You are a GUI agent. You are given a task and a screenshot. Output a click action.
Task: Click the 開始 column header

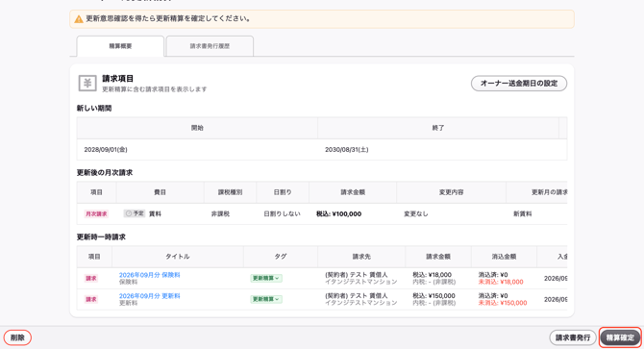pyautogui.click(x=197, y=128)
